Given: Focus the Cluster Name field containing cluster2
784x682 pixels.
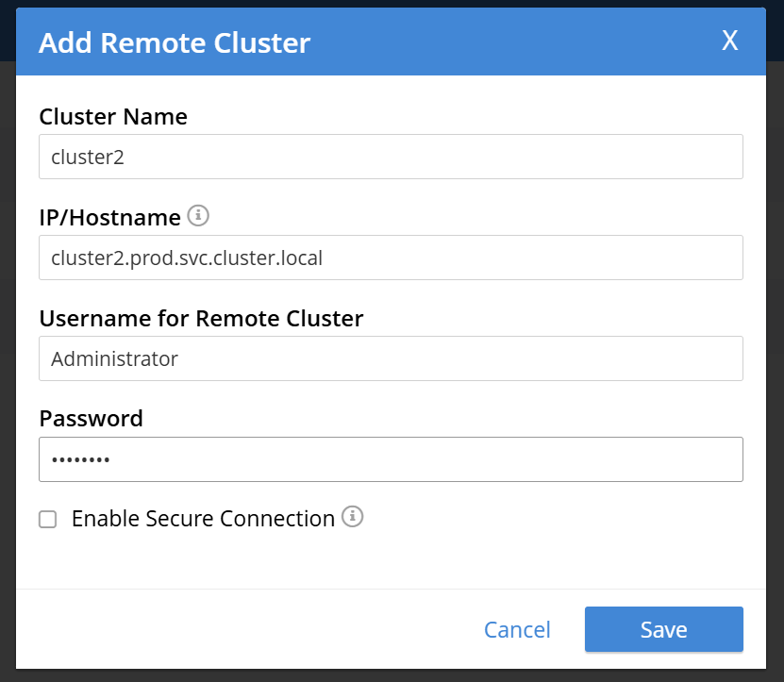Looking at the screenshot, I should 391,157.
